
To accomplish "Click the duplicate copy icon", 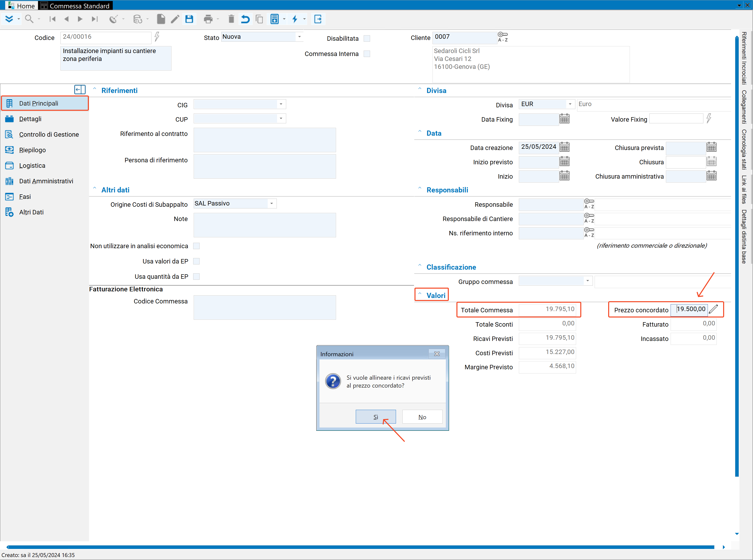I will [x=259, y=19].
